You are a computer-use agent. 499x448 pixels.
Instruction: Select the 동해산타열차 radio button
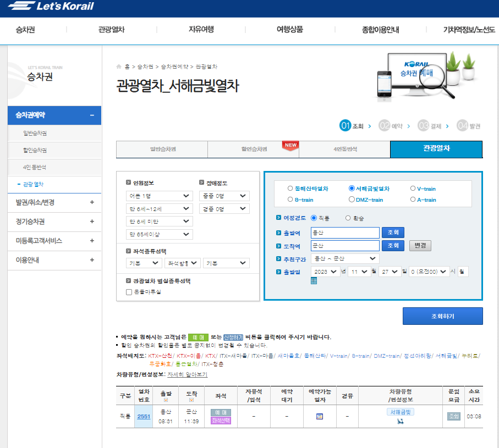[x=290, y=188]
